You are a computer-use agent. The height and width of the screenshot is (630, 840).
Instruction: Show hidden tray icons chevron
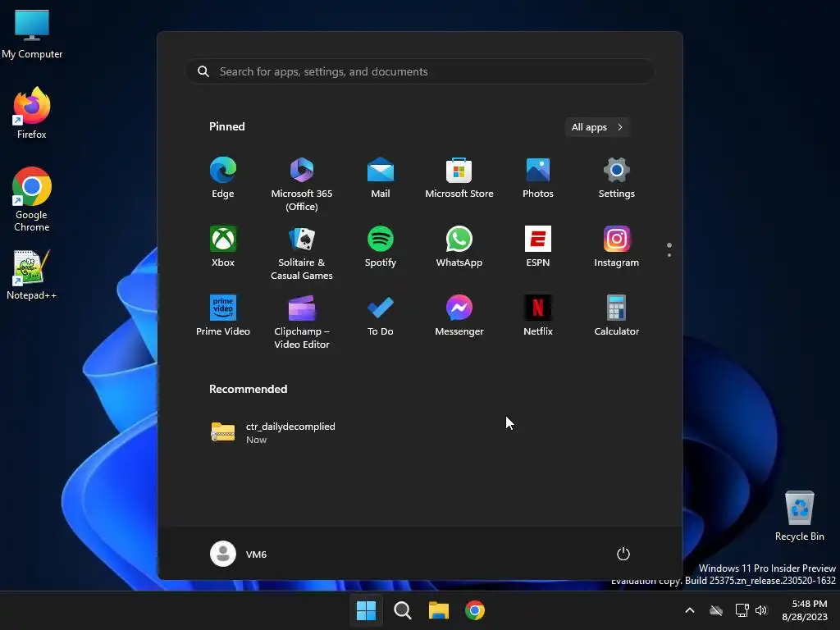[x=690, y=610]
